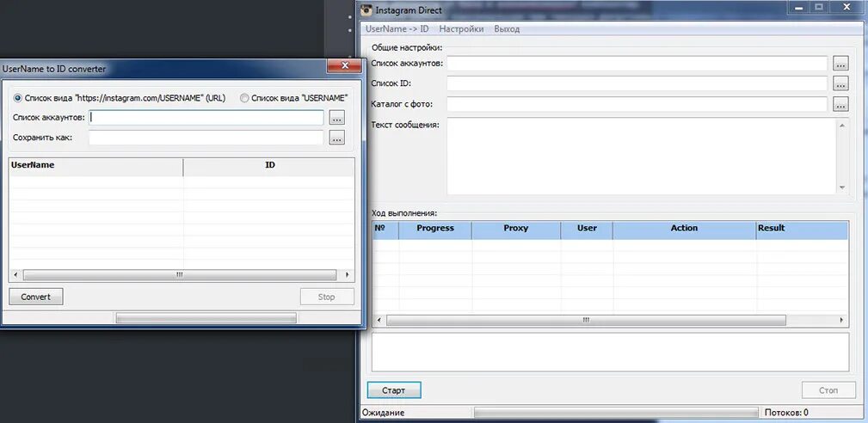Click the User column header
This screenshot has height=423, width=868.
coord(587,230)
